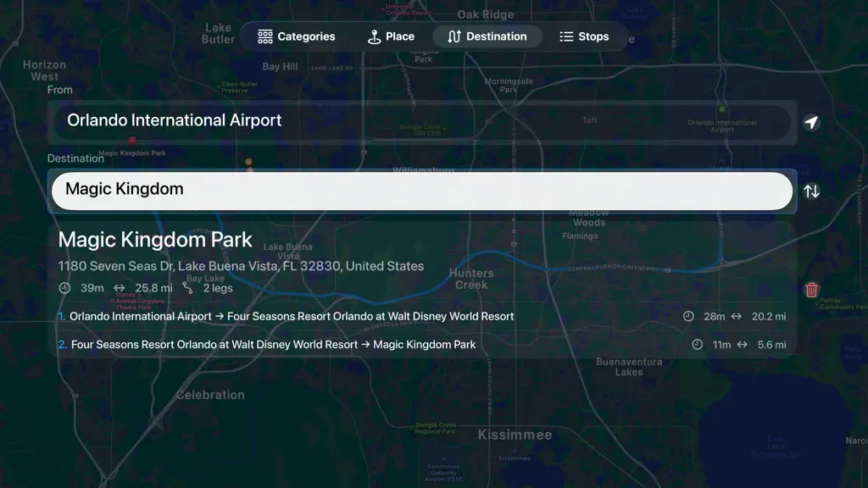
Task: Switch to the Place tab
Action: coord(391,36)
